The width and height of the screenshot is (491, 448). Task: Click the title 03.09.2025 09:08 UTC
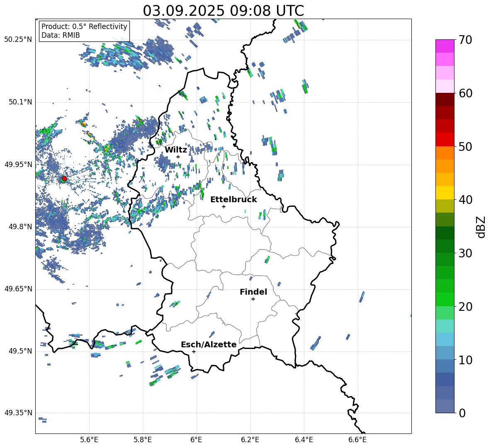(x=223, y=11)
